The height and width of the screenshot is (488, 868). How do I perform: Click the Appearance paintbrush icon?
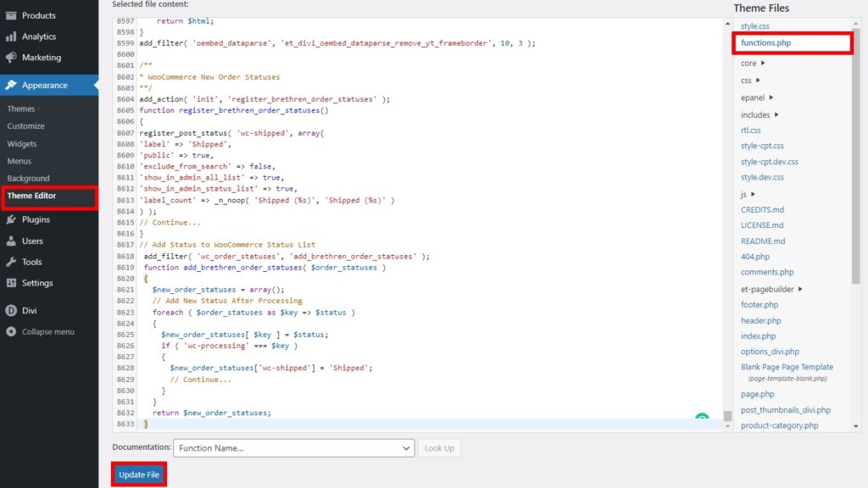click(11, 86)
